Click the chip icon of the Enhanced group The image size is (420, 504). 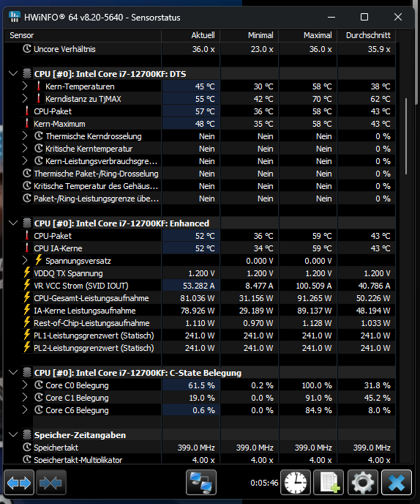pyautogui.click(x=27, y=223)
